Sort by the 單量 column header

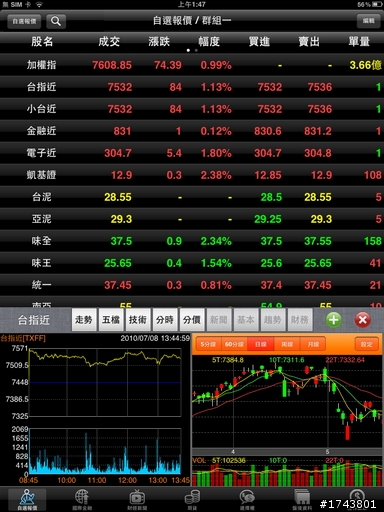359,42
